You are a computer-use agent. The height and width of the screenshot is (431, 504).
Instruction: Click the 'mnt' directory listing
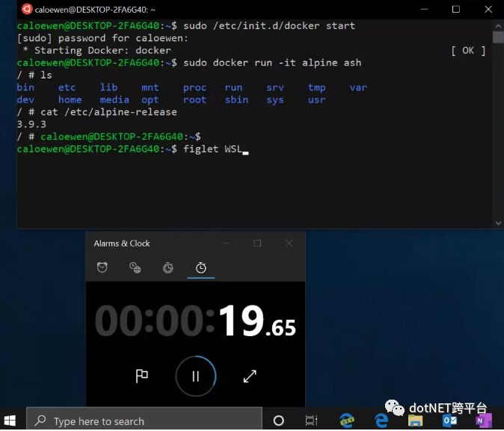(x=150, y=87)
